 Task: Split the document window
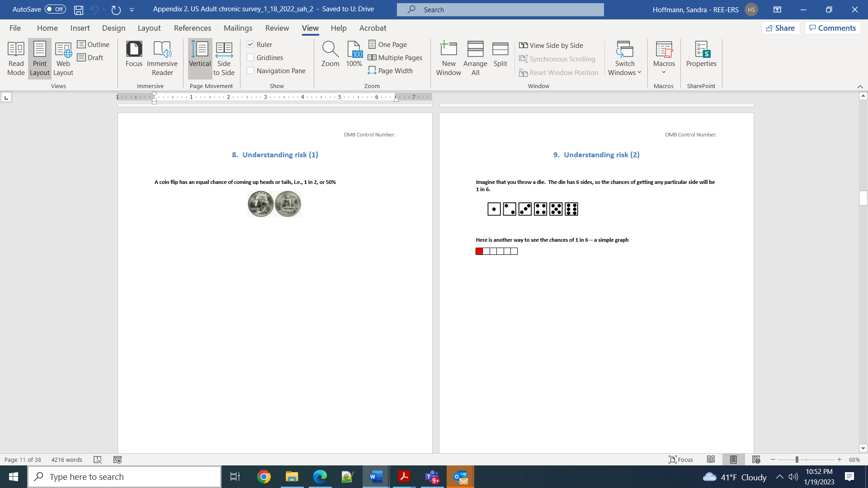point(500,54)
